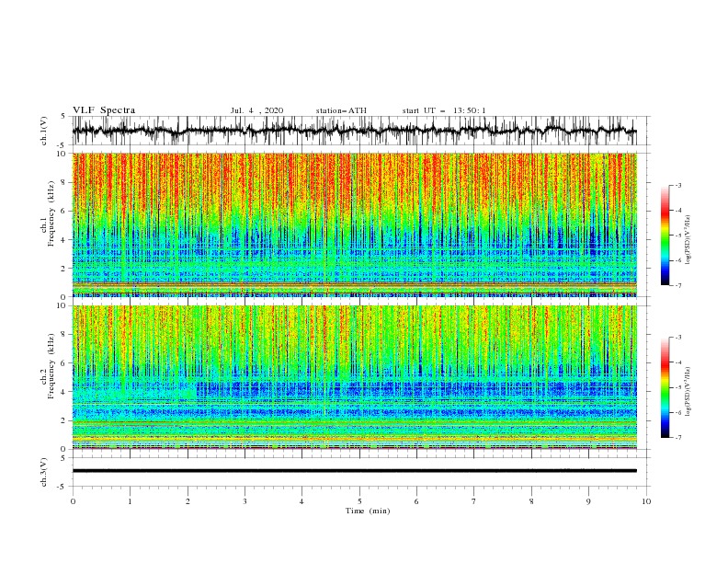Click time-axis tick label '0'

point(73,501)
